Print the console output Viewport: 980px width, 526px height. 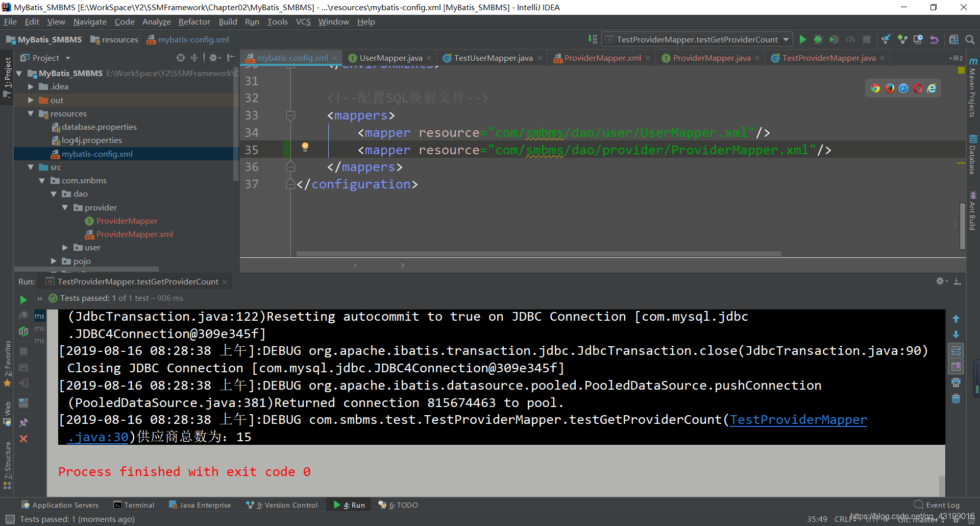956,382
